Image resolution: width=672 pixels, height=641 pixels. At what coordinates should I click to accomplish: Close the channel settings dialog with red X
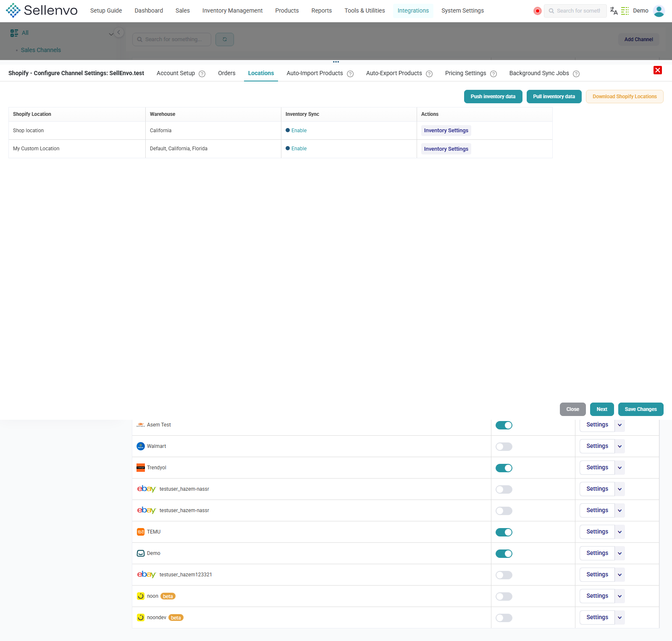coord(658,70)
